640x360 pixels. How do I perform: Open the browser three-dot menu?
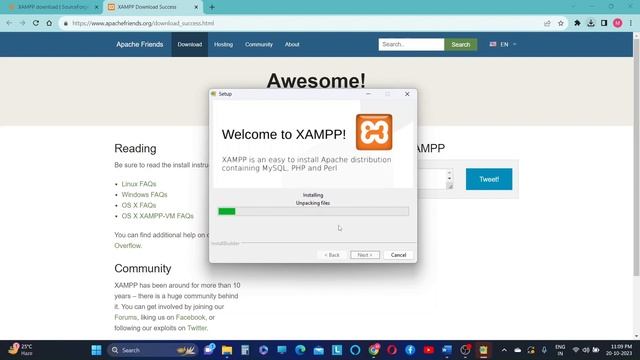tap(631, 23)
